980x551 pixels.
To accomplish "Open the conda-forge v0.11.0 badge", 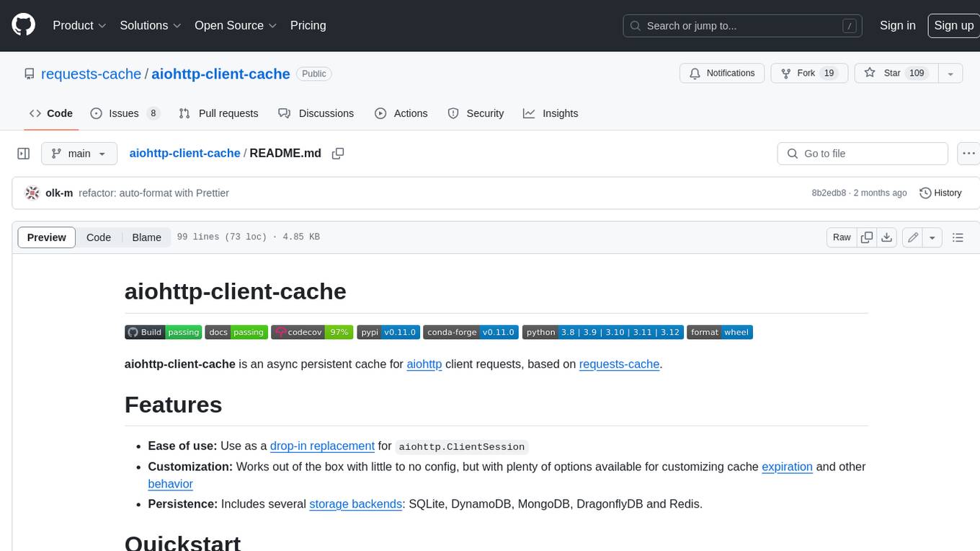I will 471,332.
